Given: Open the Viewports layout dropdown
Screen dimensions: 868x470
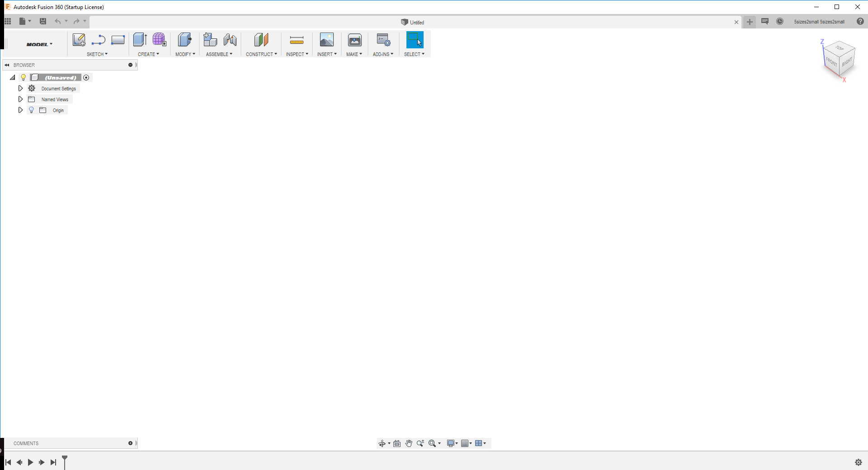Looking at the screenshot, I should point(481,443).
